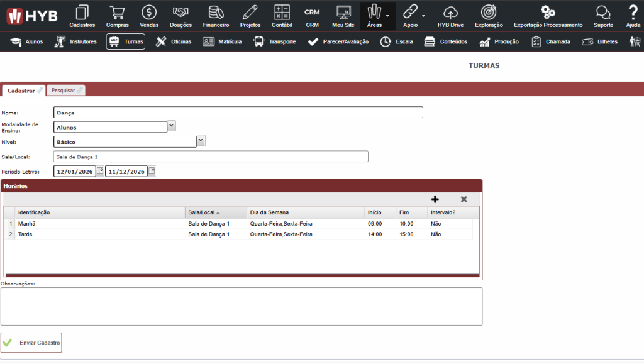Sort by the Sala/Local column header

(x=216, y=212)
